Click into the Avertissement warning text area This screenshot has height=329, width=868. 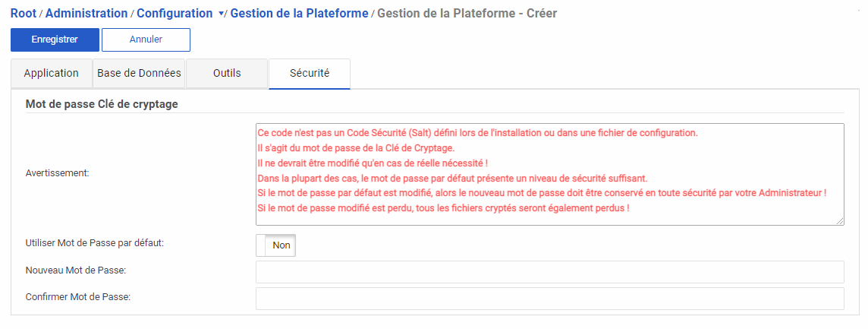pos(550,175)
